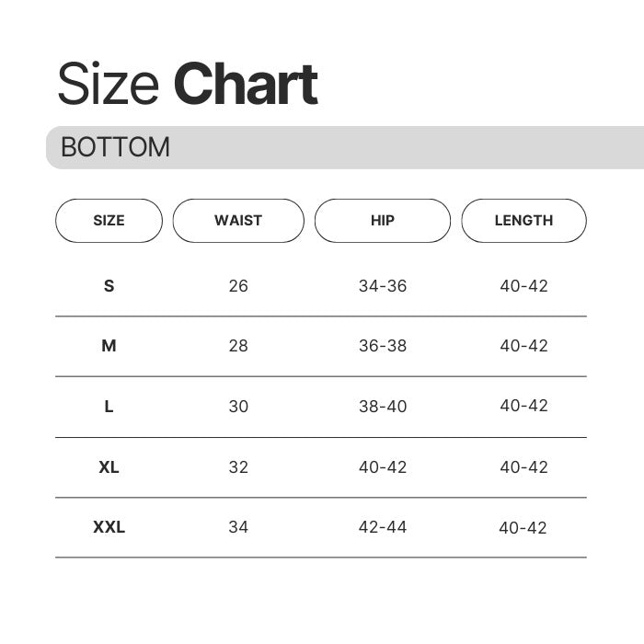
Task: Select the XXL size row label
Action: point(109,527)
